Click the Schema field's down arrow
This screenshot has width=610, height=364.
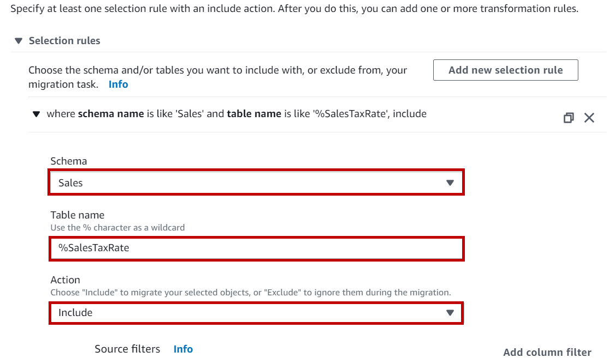pos(450,183)
